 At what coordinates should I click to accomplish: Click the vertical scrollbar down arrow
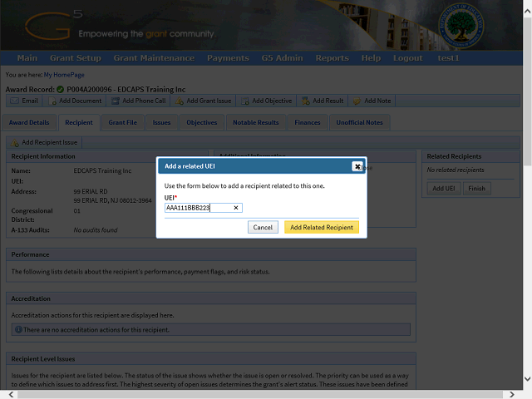[x=527, y=379]
